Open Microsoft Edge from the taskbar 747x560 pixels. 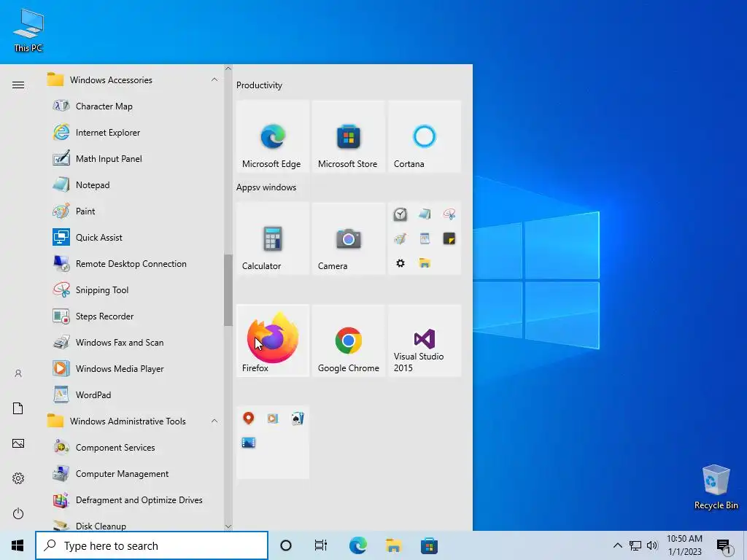pos(357,545)
